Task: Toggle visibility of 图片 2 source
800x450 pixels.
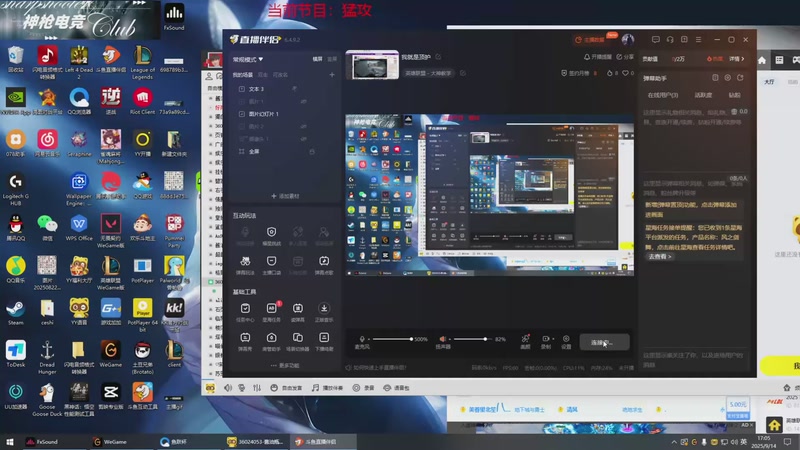Action: tap(304, 127)
